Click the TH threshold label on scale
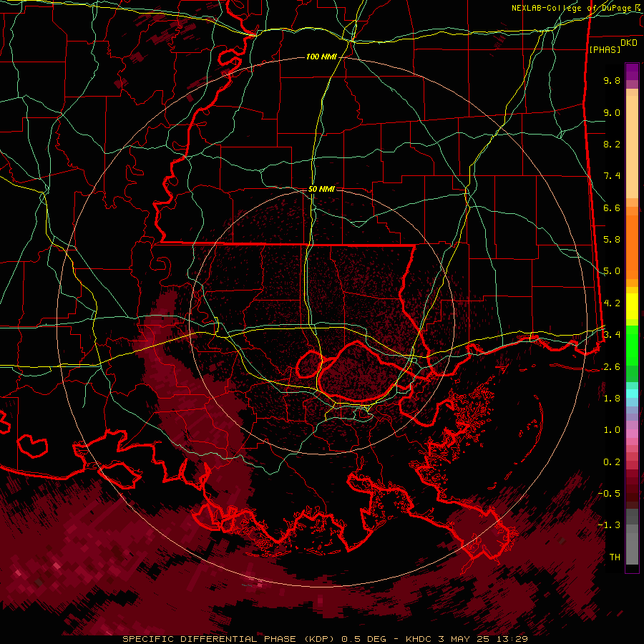 point(615,557)
